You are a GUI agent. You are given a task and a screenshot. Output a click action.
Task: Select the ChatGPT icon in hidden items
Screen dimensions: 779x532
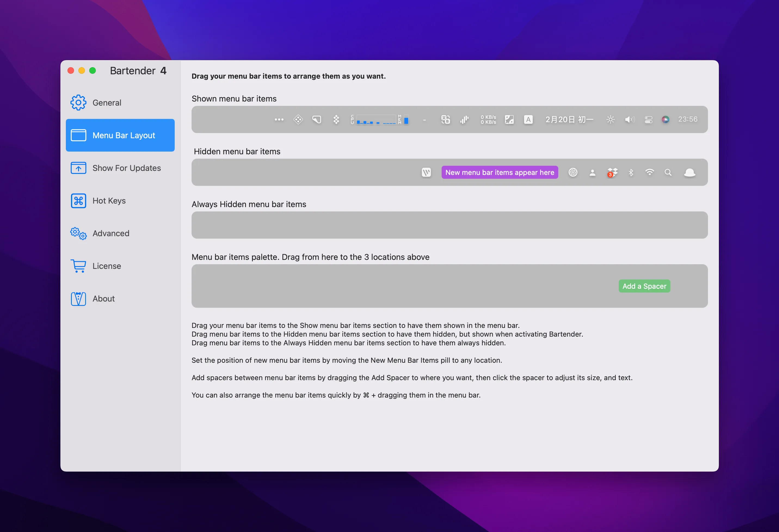click(573, 172)
